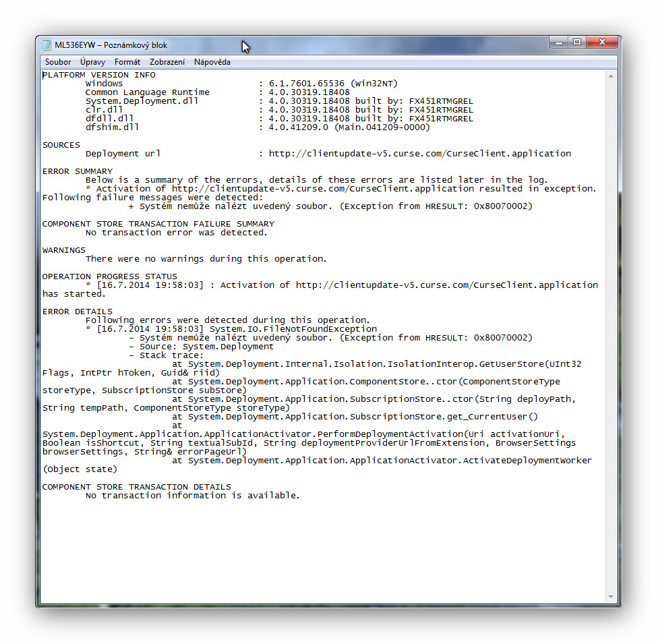658x644 pixels.
Task: Click 'System.IO.FileNotFoundException' text
Action: (x=293, y=329)
